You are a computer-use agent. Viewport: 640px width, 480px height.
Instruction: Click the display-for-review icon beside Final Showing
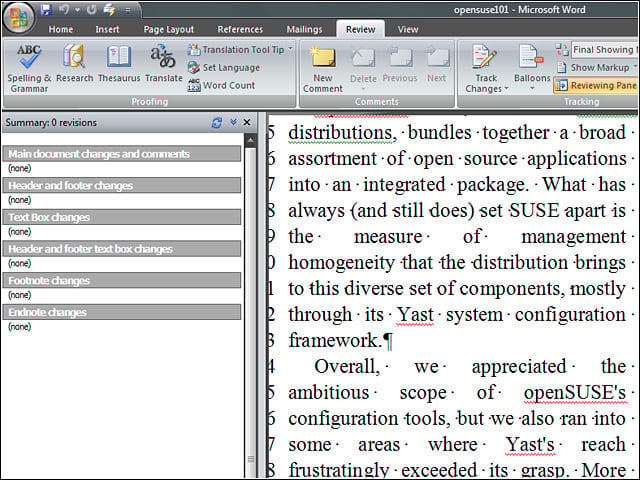[x=562, y=49]
